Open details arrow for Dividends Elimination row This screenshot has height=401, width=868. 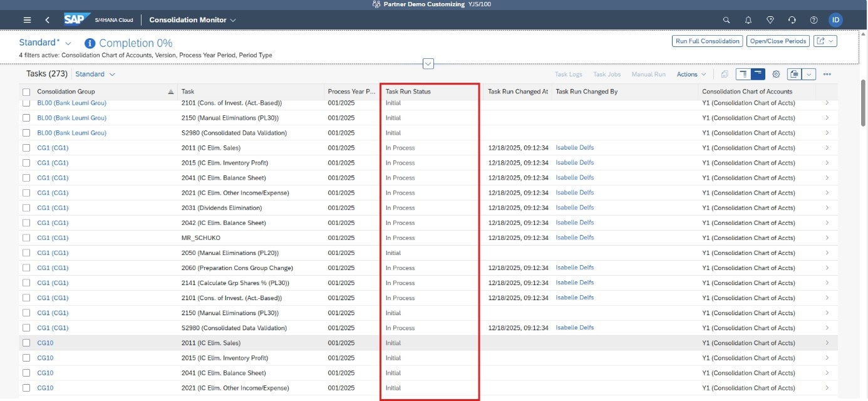click(827, 208)
